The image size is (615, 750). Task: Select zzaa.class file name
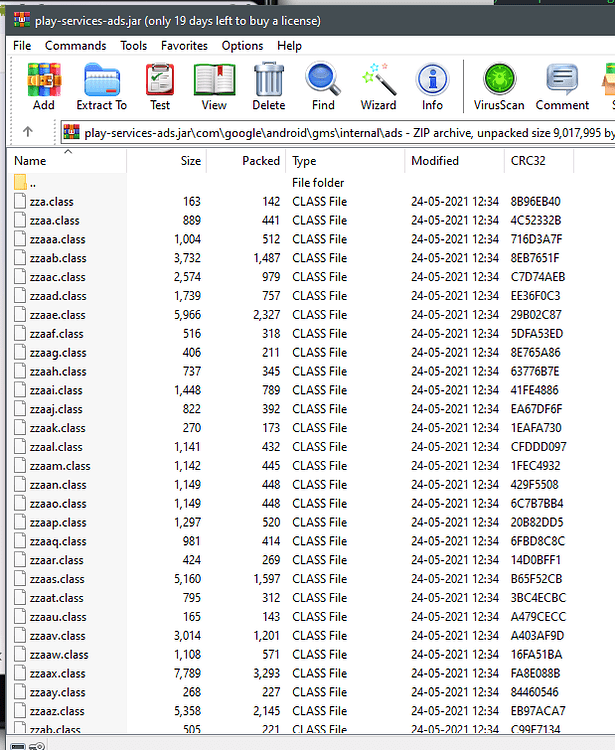pyautogui.click(x=55, y=221)
